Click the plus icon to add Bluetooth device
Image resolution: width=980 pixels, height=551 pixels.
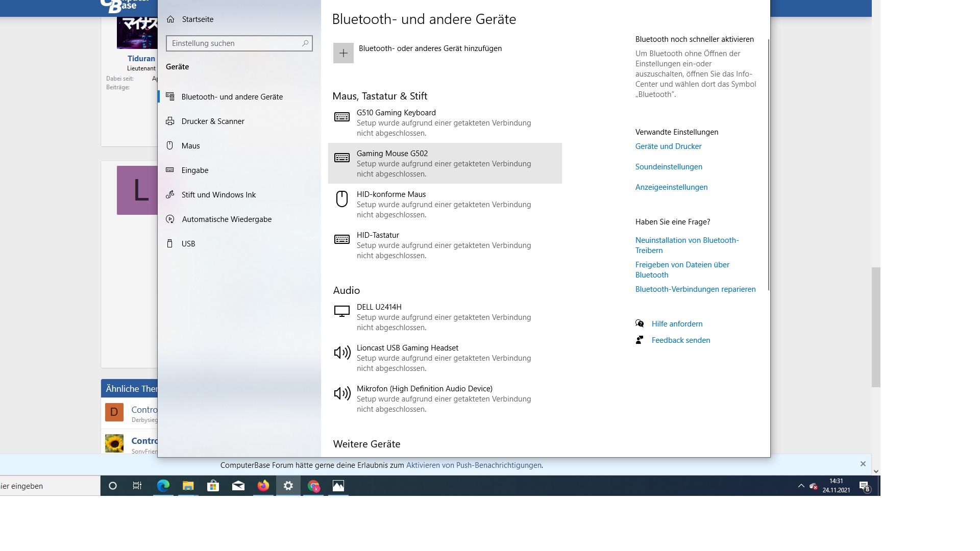[343, 53]
